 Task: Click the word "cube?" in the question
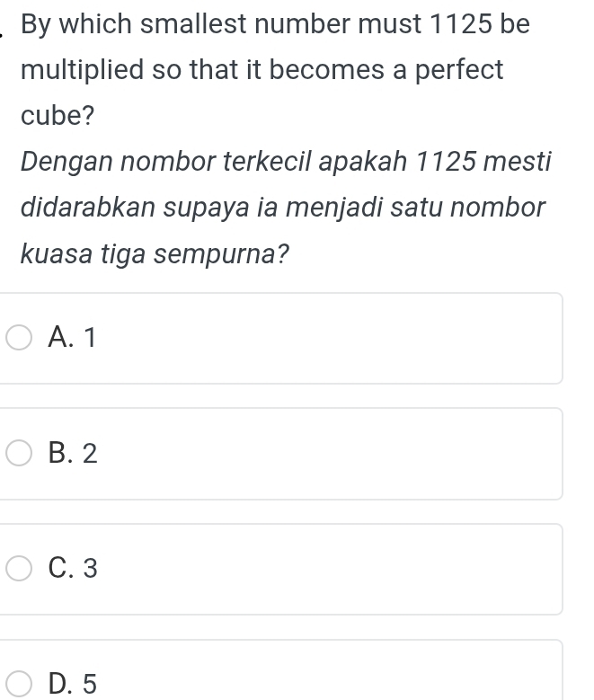click(x=58, y=116)
